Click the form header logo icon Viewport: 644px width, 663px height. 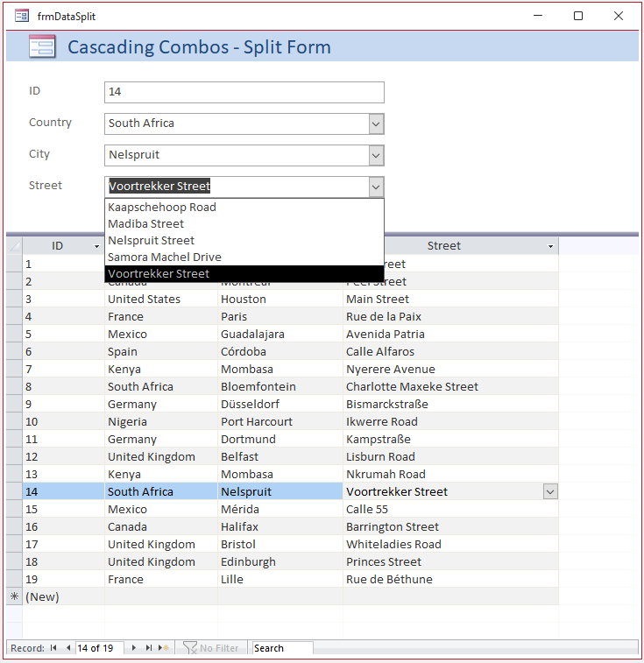point(42,46)
